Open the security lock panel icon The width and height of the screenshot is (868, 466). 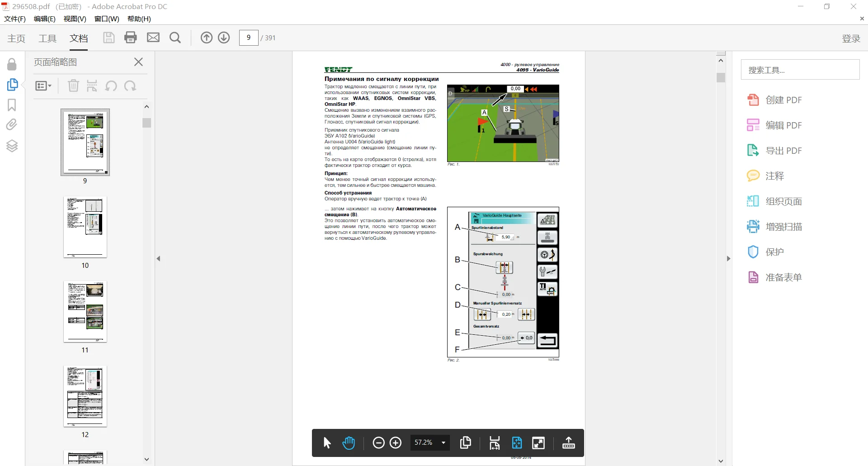pos(12,64)
